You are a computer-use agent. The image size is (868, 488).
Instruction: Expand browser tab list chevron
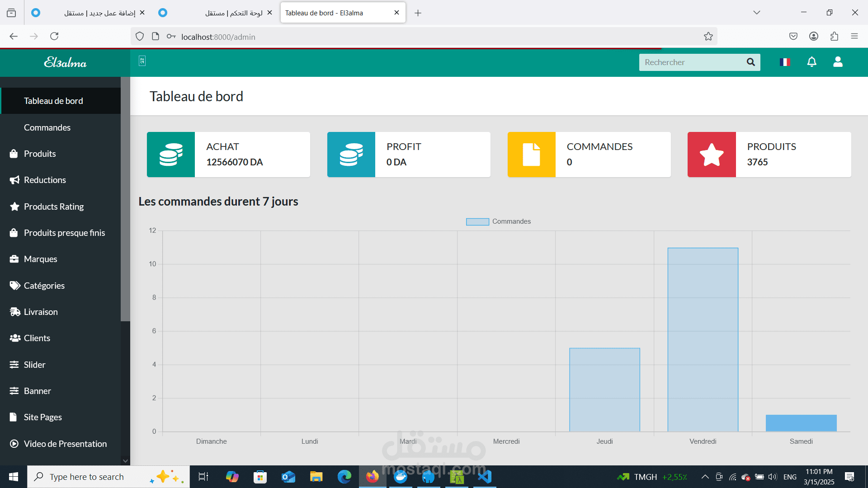click(x=756, y=13)
